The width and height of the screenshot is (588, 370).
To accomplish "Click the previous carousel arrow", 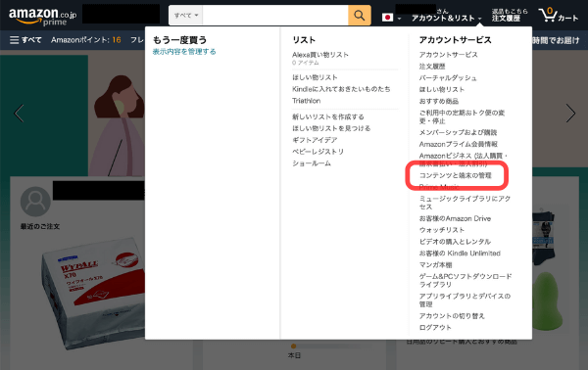I will click(x=19, y=114).
